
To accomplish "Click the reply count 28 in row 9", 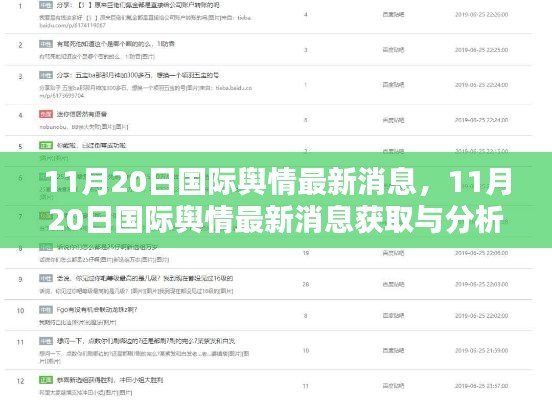I will point(306,284).
